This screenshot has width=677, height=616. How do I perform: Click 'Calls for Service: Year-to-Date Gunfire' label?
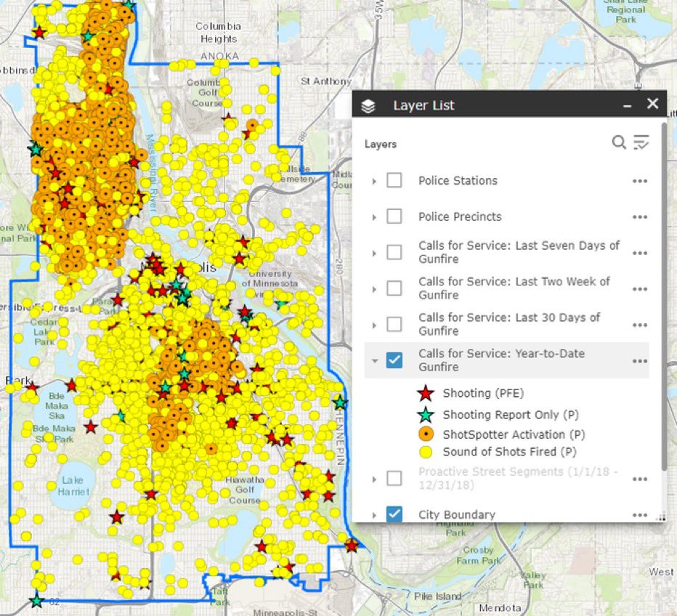[501, 360]
